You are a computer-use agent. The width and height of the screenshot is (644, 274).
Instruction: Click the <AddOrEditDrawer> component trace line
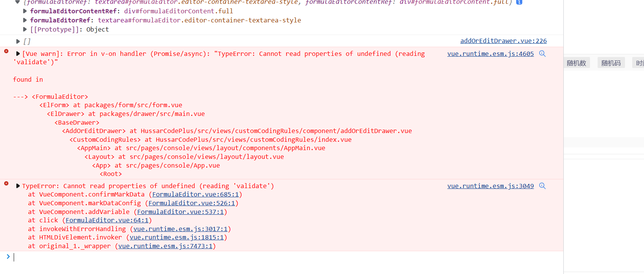click(237, 131)
